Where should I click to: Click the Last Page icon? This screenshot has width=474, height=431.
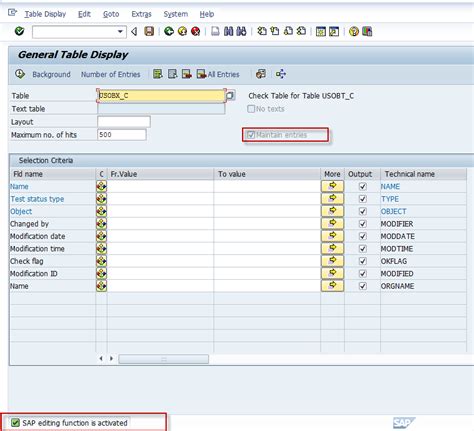tap(301, 31)
